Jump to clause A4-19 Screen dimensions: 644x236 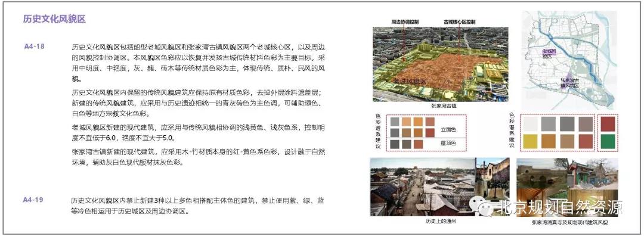coord(33,200)
